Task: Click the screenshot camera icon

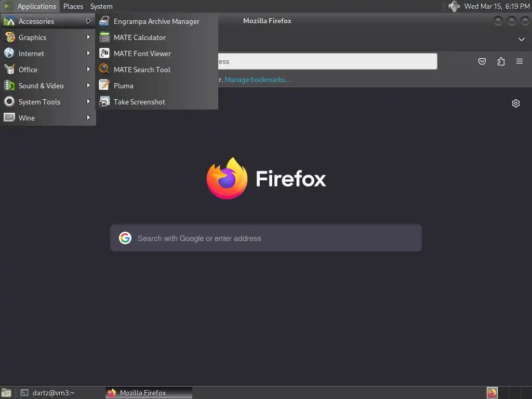Action: 104,101
